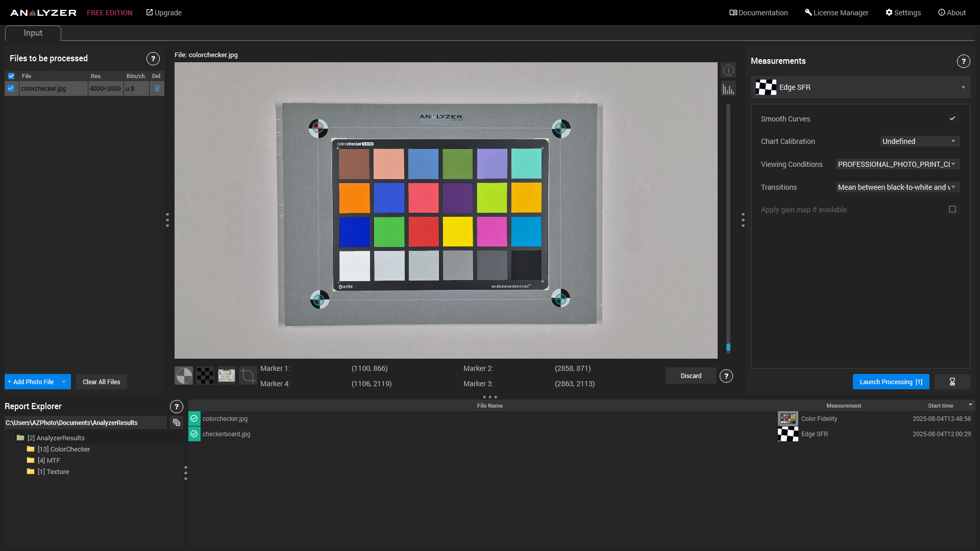Viewport: 980px width, 551px height.
Task: Open the Transitions dropdown
Action: coord(898,187)
